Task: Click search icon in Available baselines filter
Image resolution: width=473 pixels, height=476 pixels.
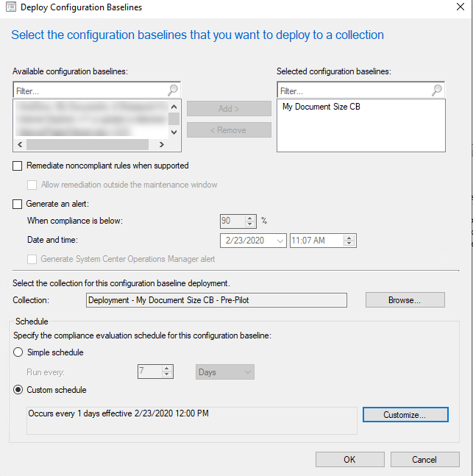Action: pyautogui.click(x=173, y=90)
